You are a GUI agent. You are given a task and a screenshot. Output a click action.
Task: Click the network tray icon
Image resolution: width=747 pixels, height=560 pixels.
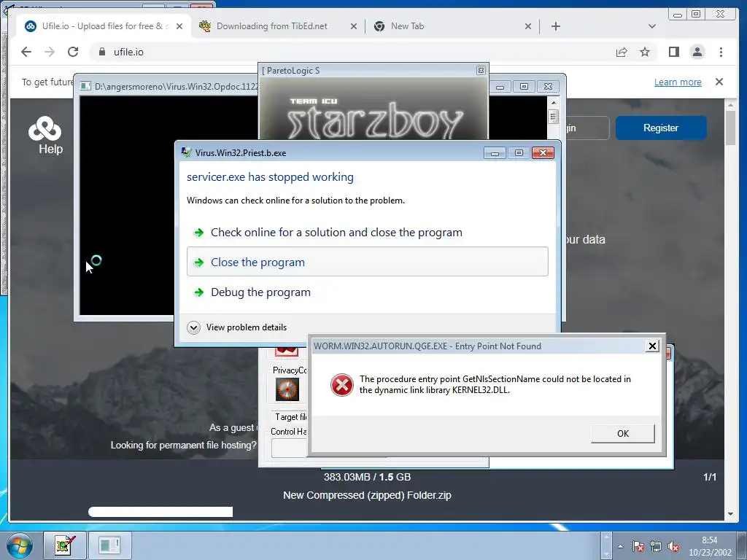coord(656,547)
